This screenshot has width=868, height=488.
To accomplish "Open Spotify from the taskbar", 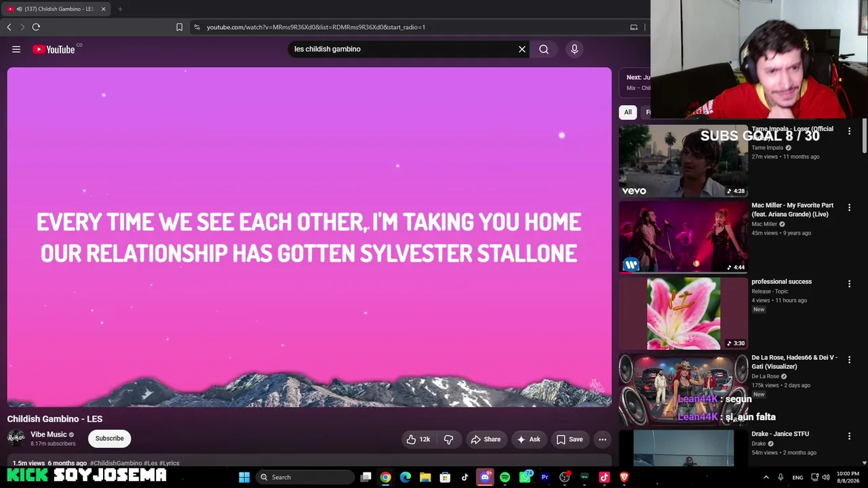I will tap(505, 477).
